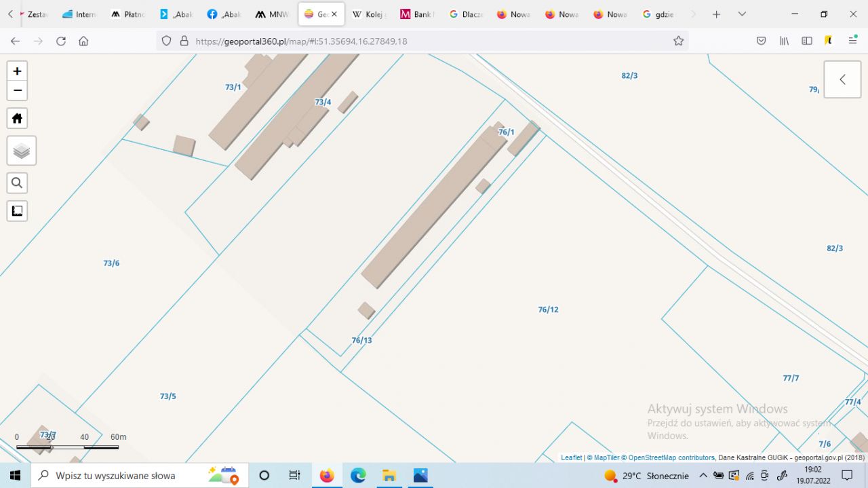Select parcel label 76/12
This screenshot has height=488, width=868.
549,309
